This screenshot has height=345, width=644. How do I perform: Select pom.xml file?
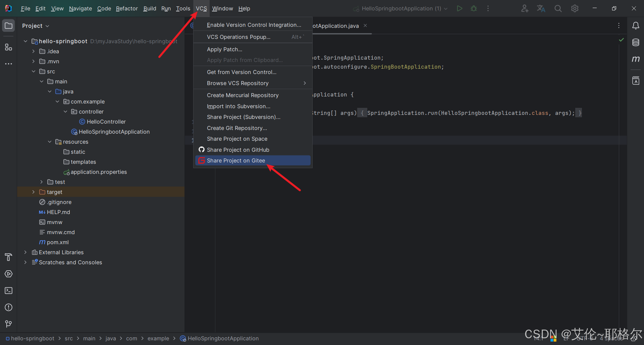coord(54,242)
